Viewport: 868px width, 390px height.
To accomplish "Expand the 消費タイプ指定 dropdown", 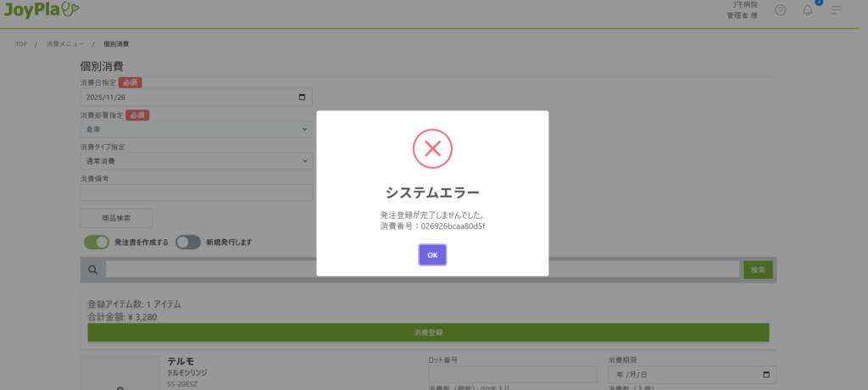I will coord(196,161).
